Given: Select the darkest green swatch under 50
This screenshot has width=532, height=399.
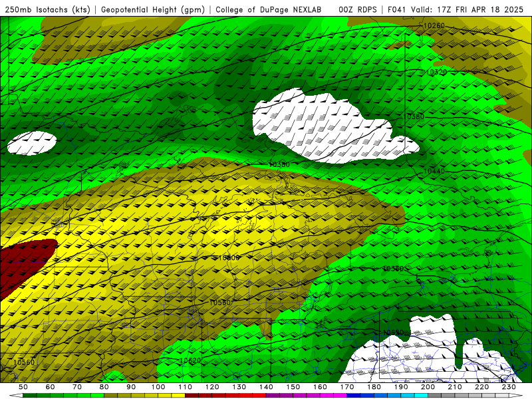Looking at the screenshot, I should [x=30, y=396].
